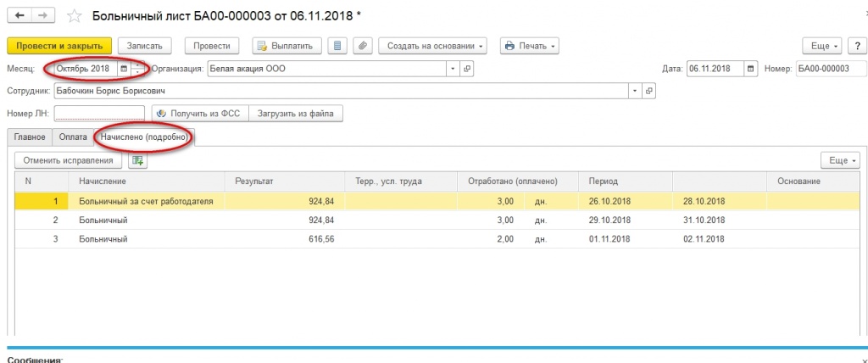Click the Провести button
This screenshot has height=363, width=868.
point(211,46)
